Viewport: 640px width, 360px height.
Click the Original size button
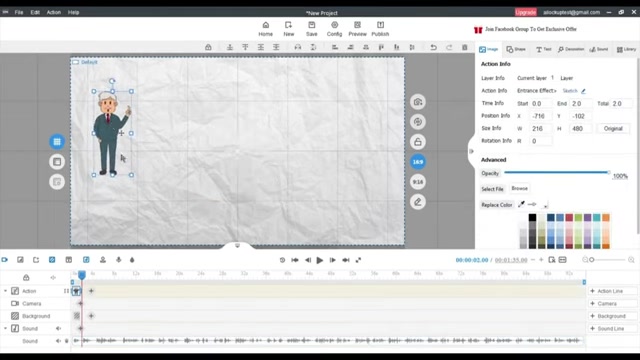click(x=613, y=129)
